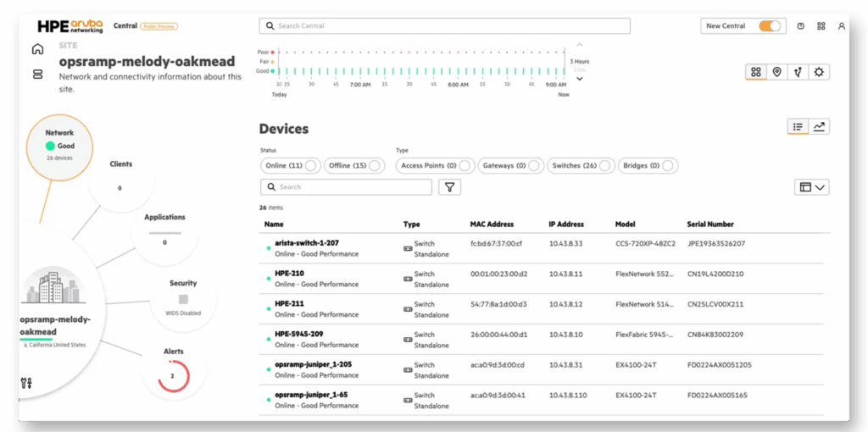
Task: Click the Good row in health timeline
Action: [420, 71]
